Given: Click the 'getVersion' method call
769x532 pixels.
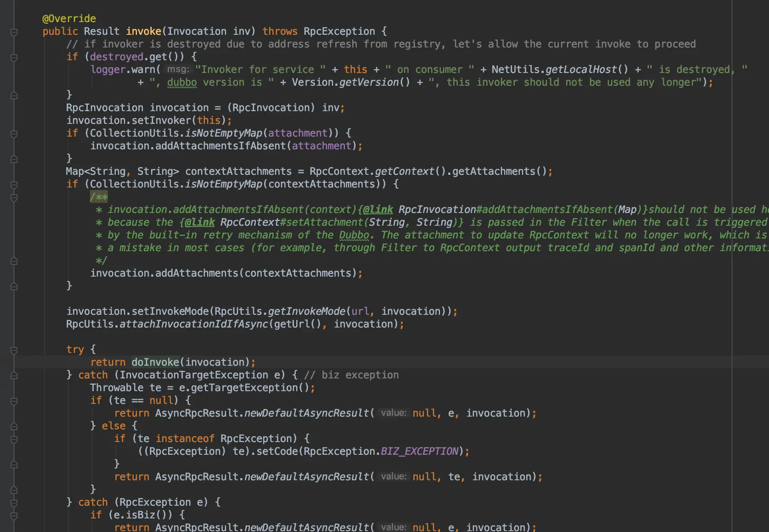Looking at the screenshot, I should 369,82.
